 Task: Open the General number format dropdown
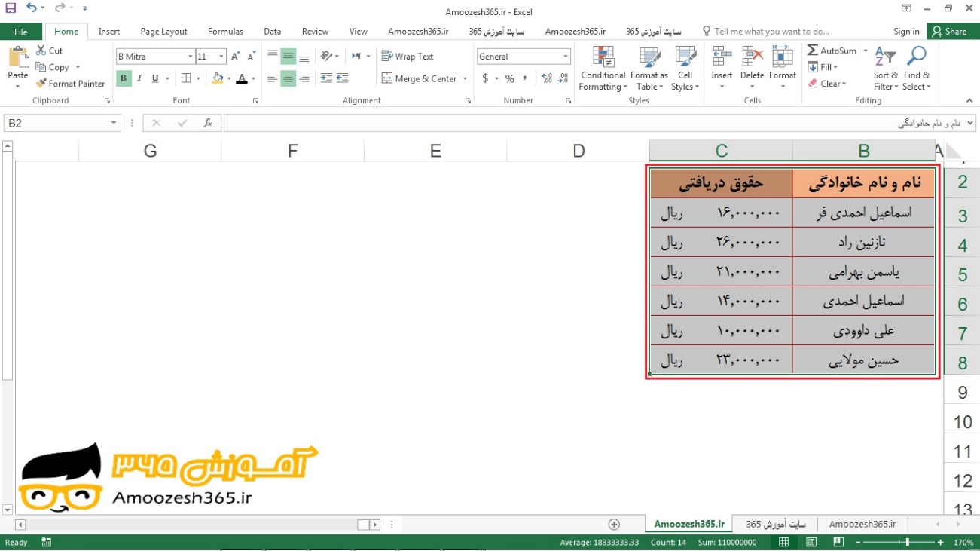(566, 57)
